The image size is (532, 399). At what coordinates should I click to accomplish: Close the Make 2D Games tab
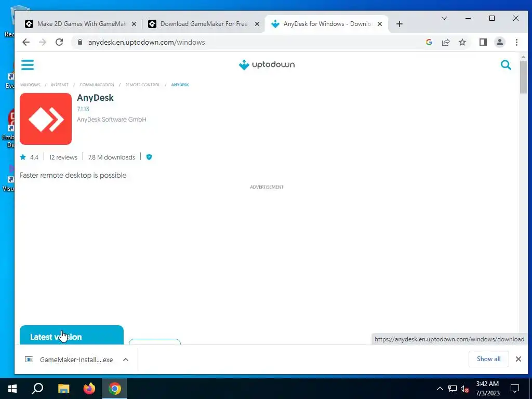coord(134,24)
